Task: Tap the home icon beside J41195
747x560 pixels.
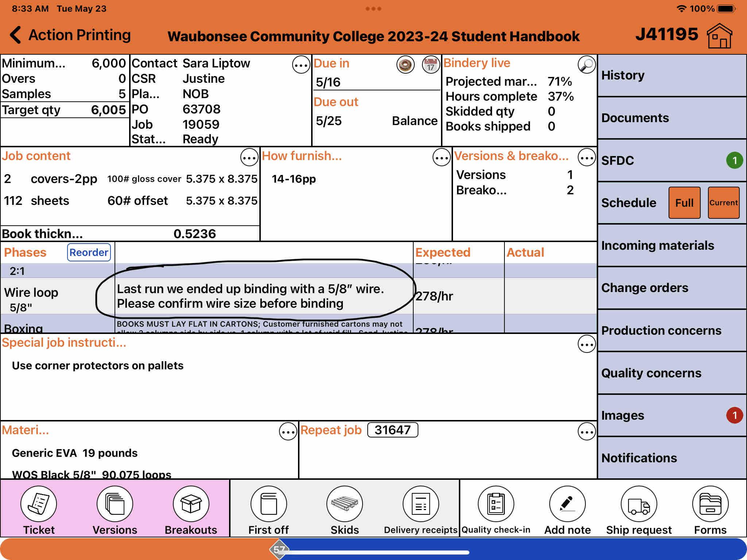Action: pos(719,36)
